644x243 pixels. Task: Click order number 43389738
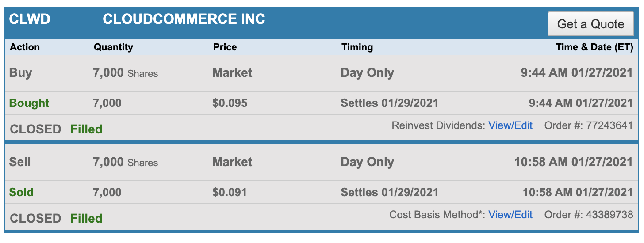coord(609,215)
